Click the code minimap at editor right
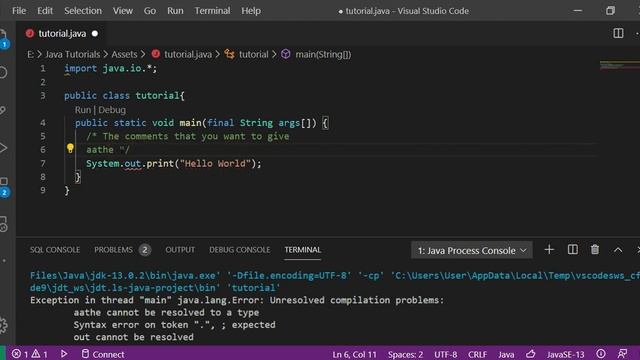This screenshot has width=640, height=360. (620, 65)
